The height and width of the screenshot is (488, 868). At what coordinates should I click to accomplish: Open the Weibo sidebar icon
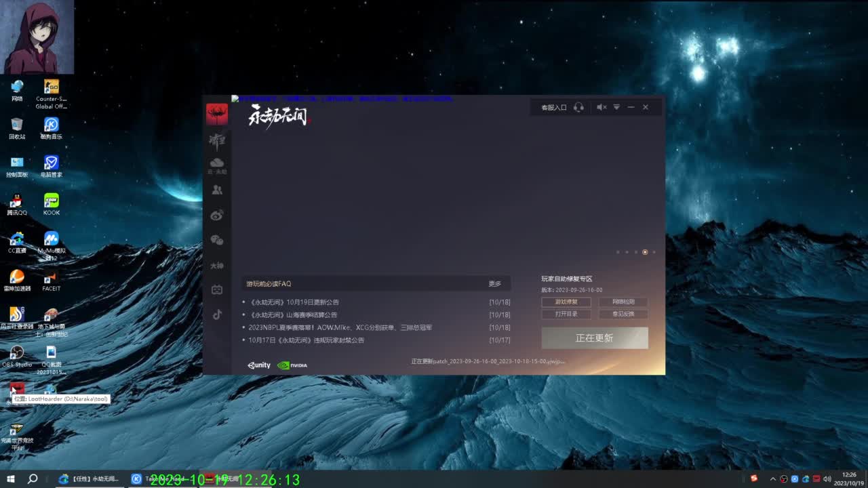tap(217, 216)
